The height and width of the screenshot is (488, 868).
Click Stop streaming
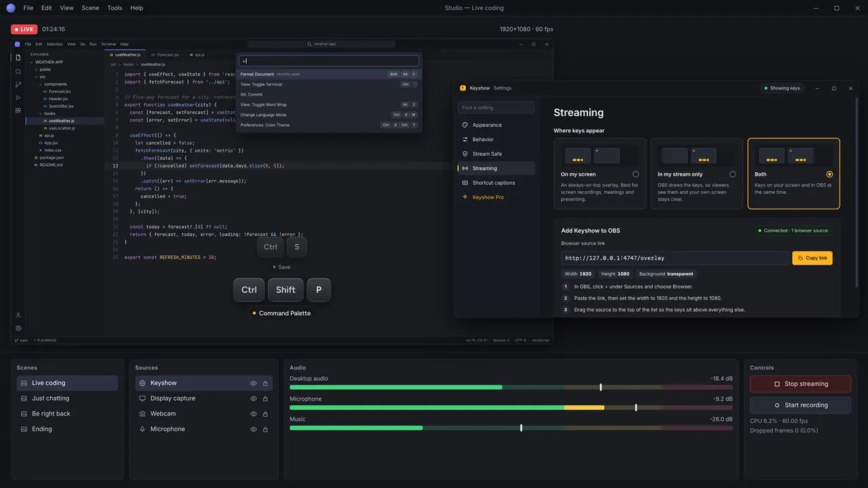[x=800, y=384]
